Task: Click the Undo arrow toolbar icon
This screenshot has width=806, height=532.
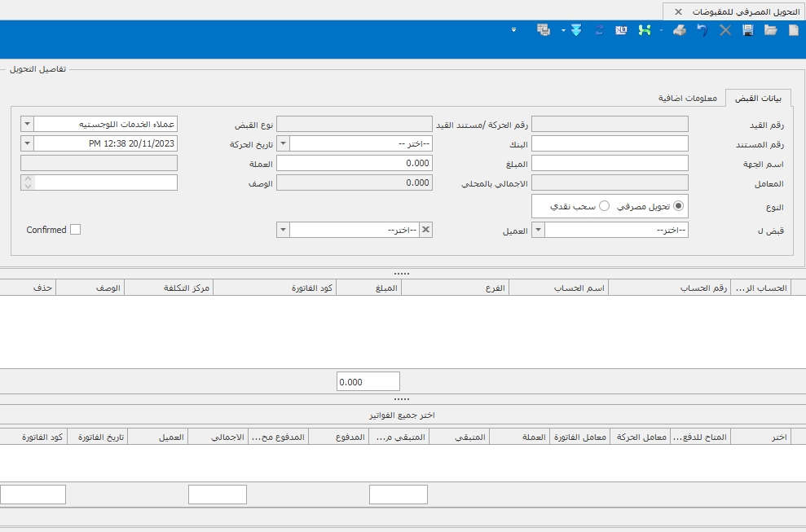Action: coord(702,30)
